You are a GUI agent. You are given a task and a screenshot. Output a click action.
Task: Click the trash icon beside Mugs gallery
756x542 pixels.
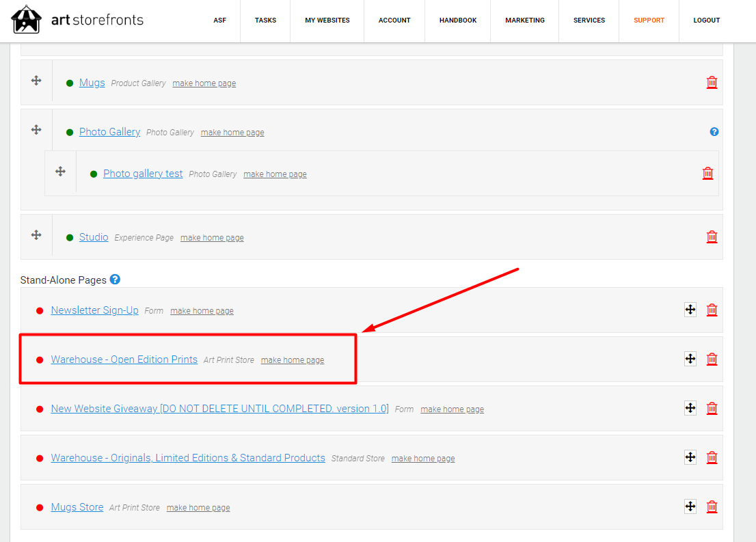(x=712, y=82)
